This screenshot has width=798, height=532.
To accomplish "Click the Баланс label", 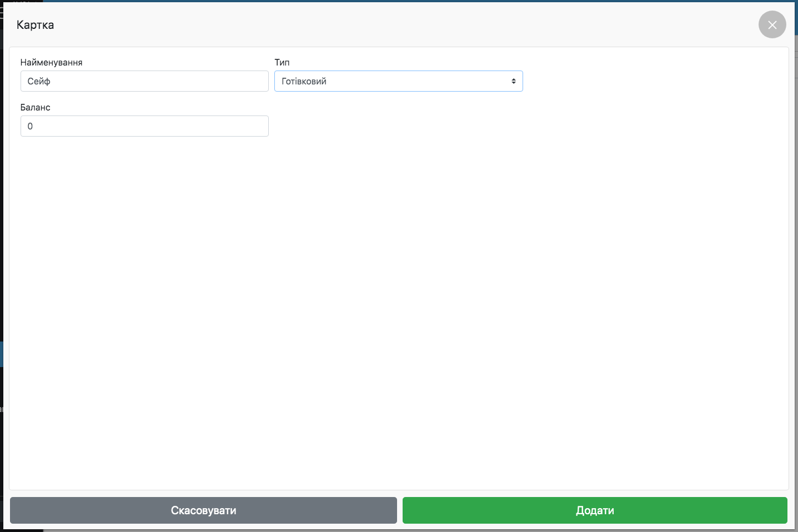I will click(x=35, y=107).
